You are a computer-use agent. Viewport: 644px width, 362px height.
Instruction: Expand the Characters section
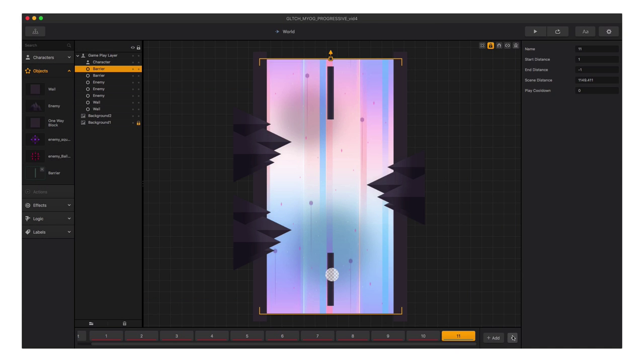pyautogui.click(x=69, y=57)
